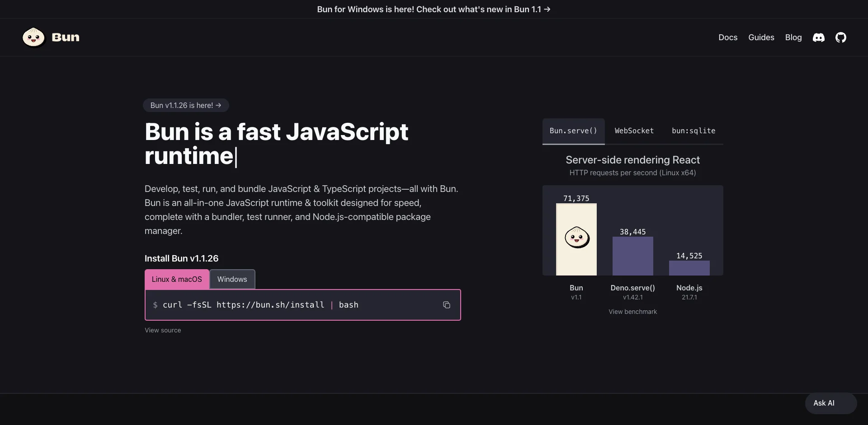Copy the install command with copy icon
This screenshot has height=425, width=868.
coord(447,305)
